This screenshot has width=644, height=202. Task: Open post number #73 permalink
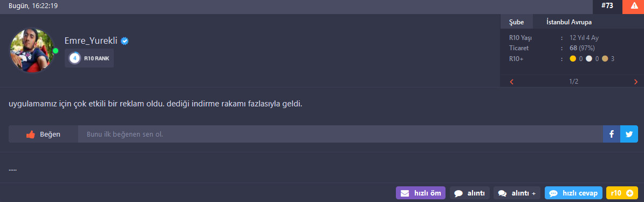pyautogui.click(x=608, y=6)
